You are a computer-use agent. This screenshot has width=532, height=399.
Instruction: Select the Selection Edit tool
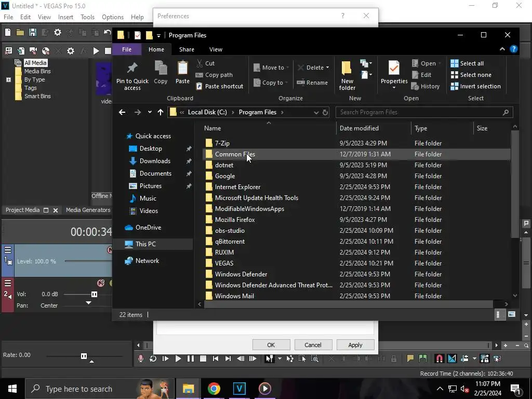click(x=302, y=358)
